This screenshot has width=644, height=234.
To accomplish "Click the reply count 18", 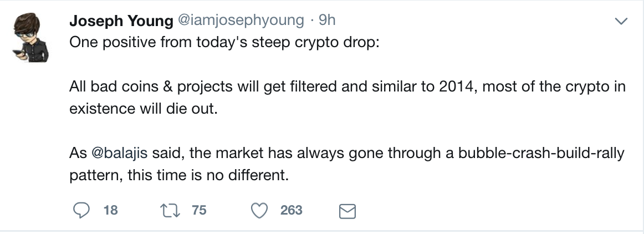I will click(x=110, y=210).
